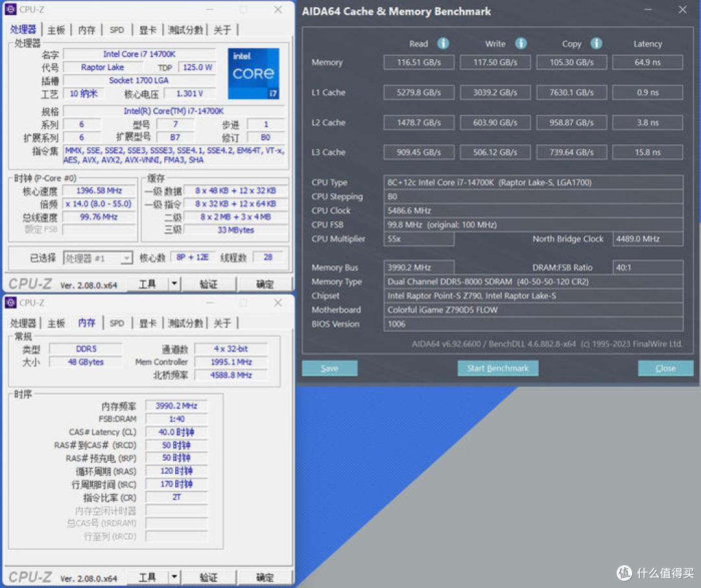Click the 循环周期 (tRAS) value 120 时钟
This screenshot has width=701, height=588.
pos(177,471)
